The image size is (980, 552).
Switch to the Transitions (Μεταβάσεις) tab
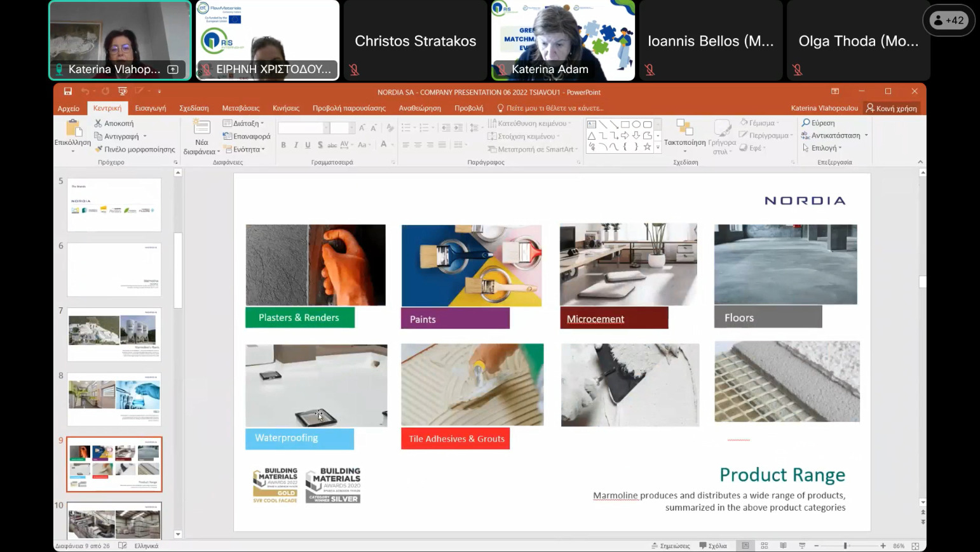click(240, 108)
